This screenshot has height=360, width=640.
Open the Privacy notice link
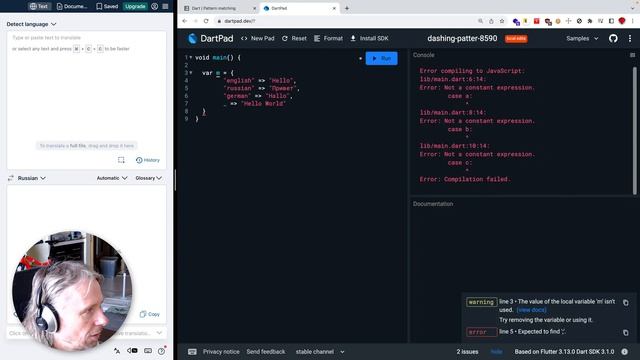(221, 351)
